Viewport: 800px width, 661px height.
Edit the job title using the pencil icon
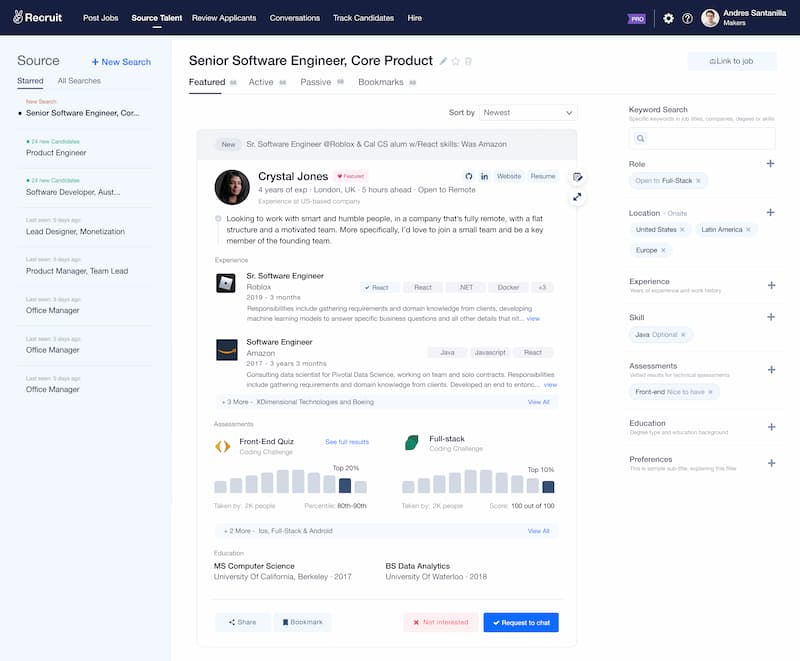tap(442, 60)
